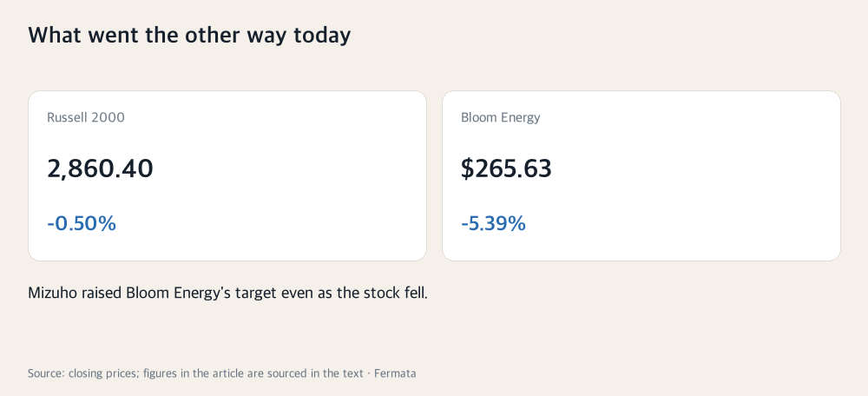Image resolution: width=868 pixels, height=396 pixels.
Task: Click 'Bloom Energy's' in the caption text
Action: click(178, 294)
